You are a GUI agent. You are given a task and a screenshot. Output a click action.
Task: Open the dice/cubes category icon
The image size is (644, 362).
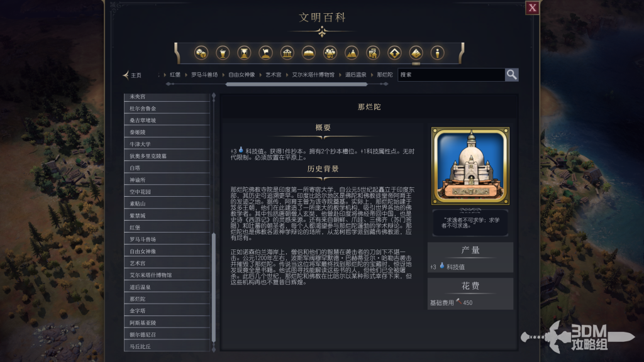[201, 53]
